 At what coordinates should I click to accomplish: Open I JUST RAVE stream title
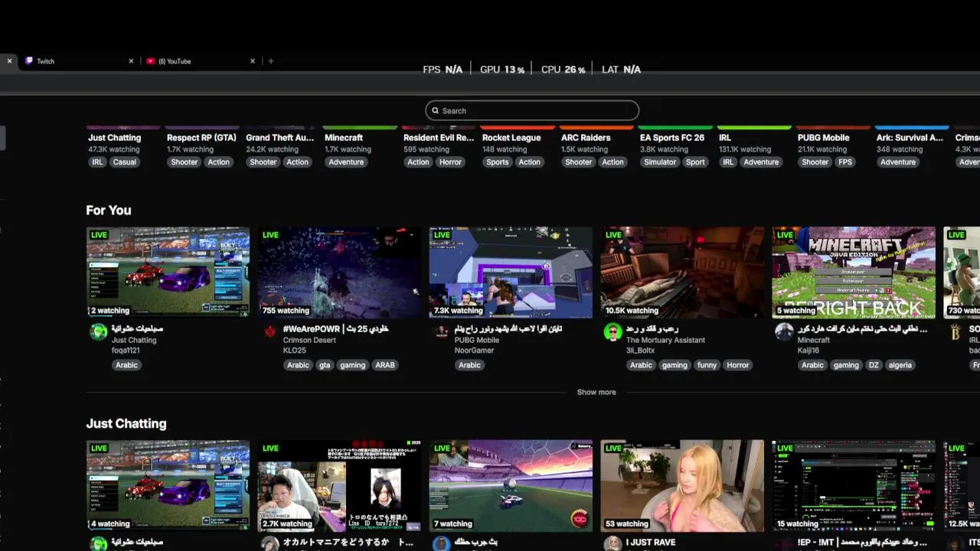click(x=651, y=543)
